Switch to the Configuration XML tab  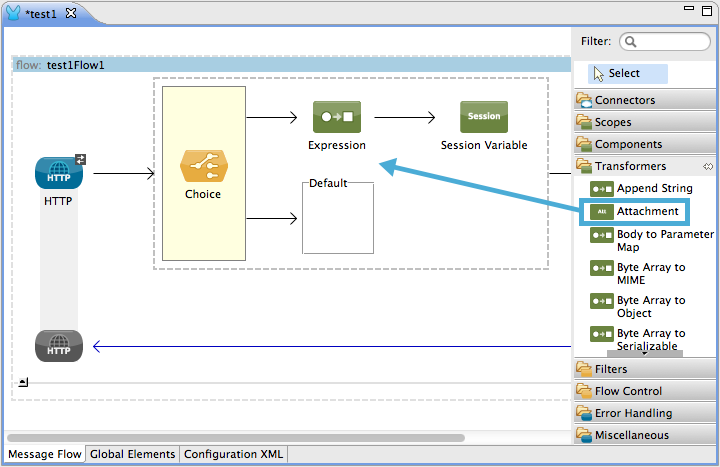233,454
